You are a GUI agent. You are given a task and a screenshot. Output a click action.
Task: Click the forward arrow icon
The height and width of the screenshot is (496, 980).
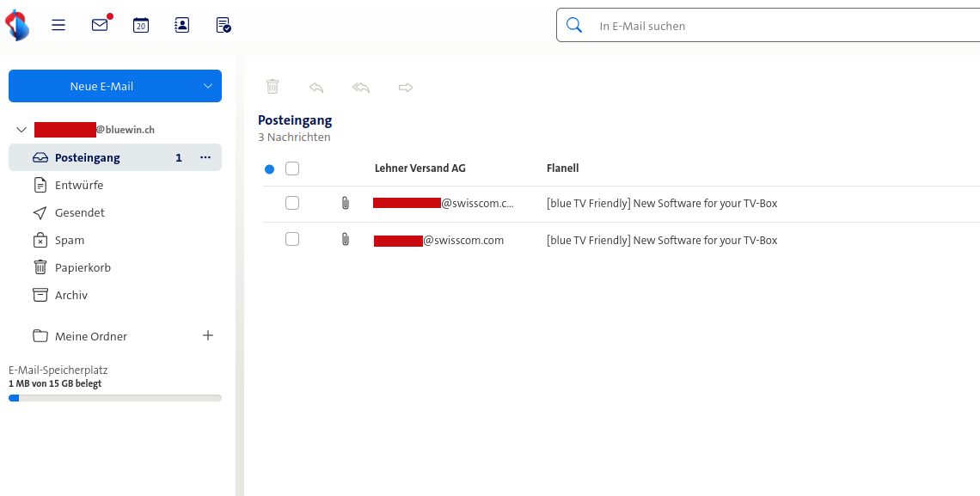406,87
